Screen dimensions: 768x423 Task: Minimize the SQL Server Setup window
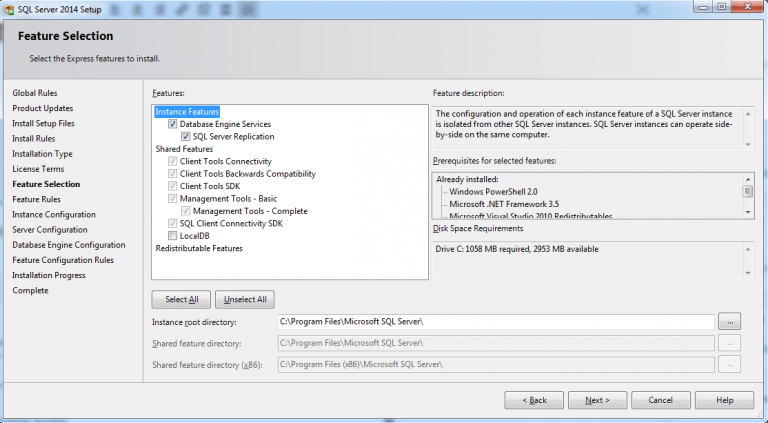(x=703, y=6)
